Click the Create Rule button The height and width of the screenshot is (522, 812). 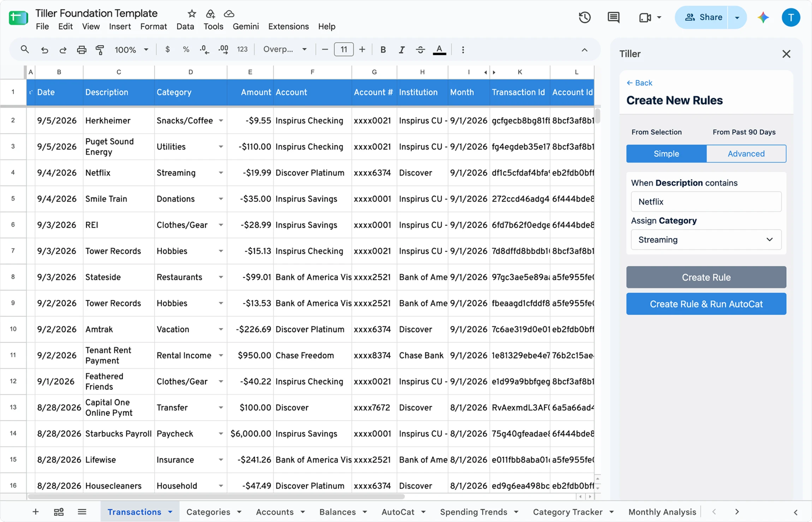(x=706, y=277)
